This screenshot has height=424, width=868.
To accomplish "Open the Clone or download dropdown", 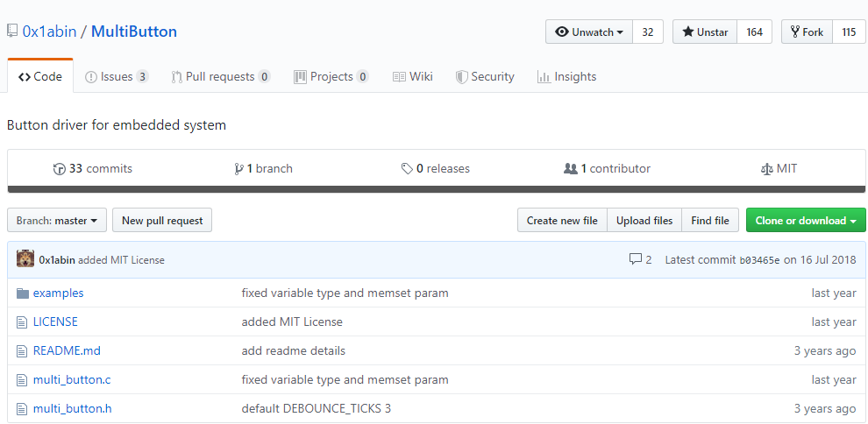I will [806, 221].
